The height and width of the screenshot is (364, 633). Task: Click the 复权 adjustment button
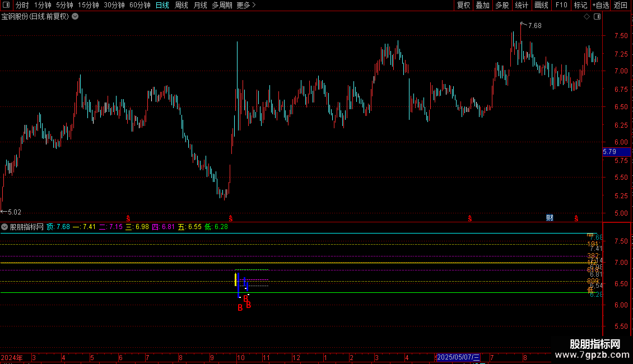tap(463, 6)
